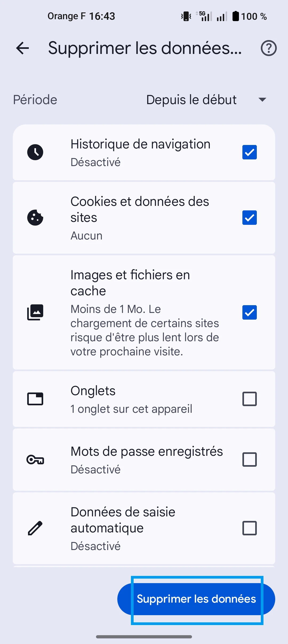Image resolution: width=288 pixels, height=644 pixels.
Task: Tap the tabs window icon
Action: pyautogui.click(x=35, y=399)
